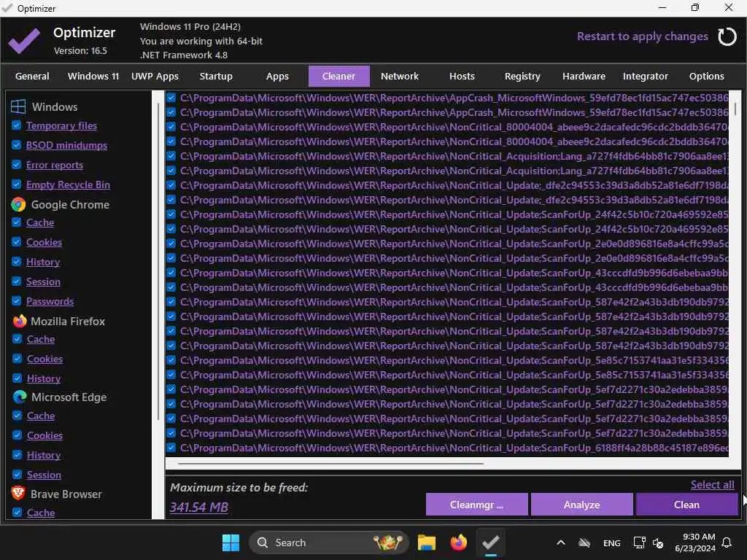Image resolution: width=747 pixels, height=560 pixels.
Task: Switch to the General tab
Action: click(x=32, y=76)
